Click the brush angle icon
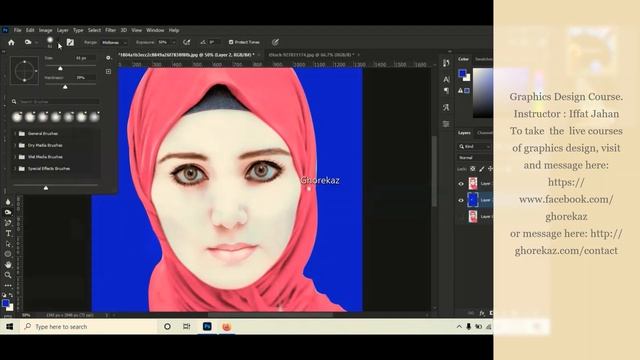Image resolution: width=640 pixels, height=360 pixels. (x=203, y=42)
